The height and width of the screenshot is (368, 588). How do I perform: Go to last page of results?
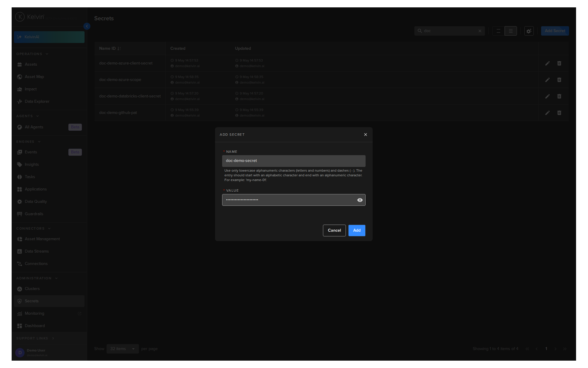coord(565,349)
